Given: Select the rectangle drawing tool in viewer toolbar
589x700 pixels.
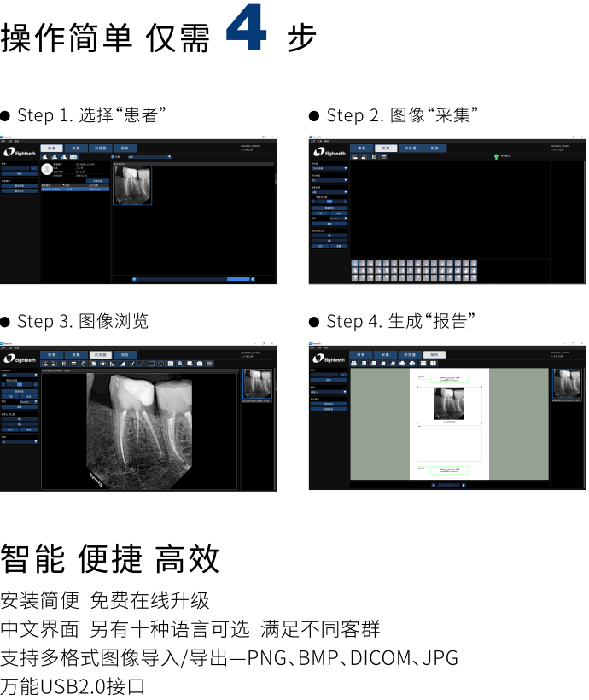Looking at the screenshot, I should pyautogui.click(x=151, y=364).
